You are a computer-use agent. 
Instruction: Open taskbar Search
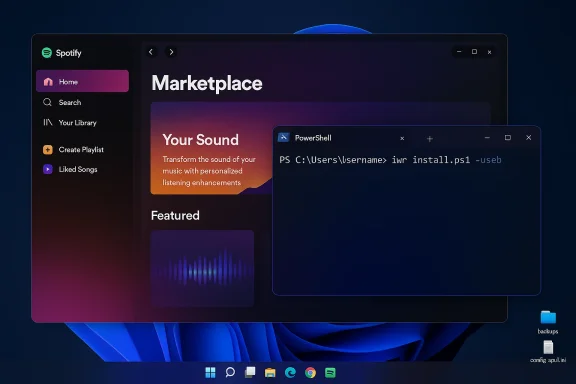point(230,372)
